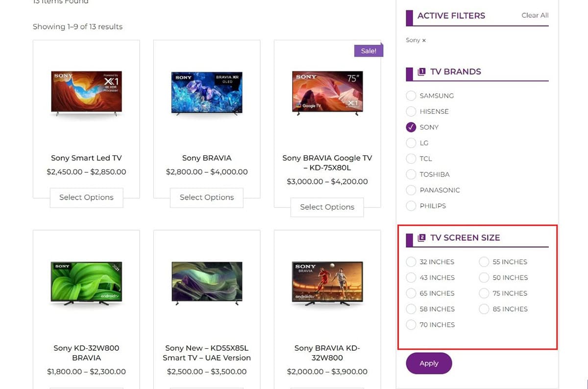
Task: Open Sony BRAVIA Google TV – KD-75X80L title
Action: tap(327, 163)
